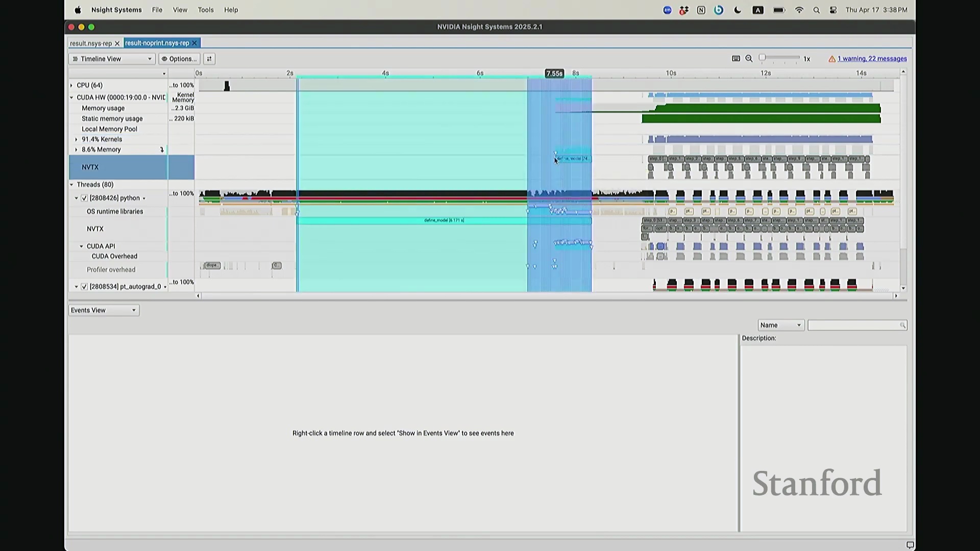Close the result.nsys-rep tab with its X

coord(117,43)
